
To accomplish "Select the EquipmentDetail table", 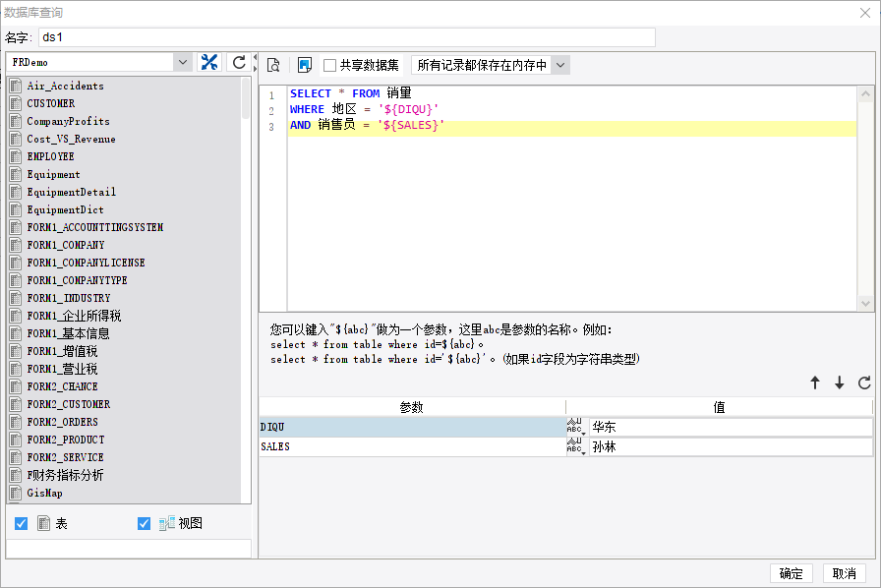I will pos(72,193).
